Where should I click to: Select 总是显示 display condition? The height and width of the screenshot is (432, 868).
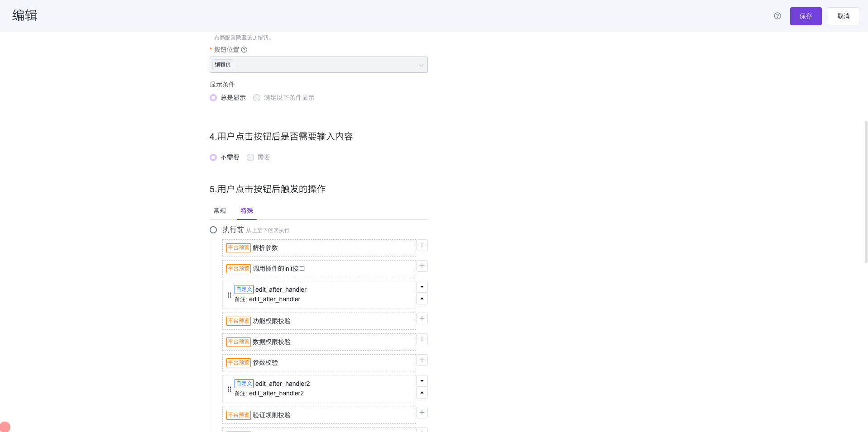(x=213, y=97)
